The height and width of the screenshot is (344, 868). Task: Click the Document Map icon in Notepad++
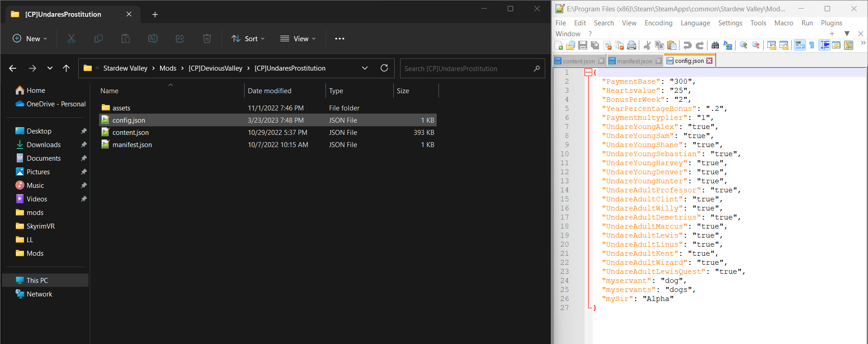(849, 45)
